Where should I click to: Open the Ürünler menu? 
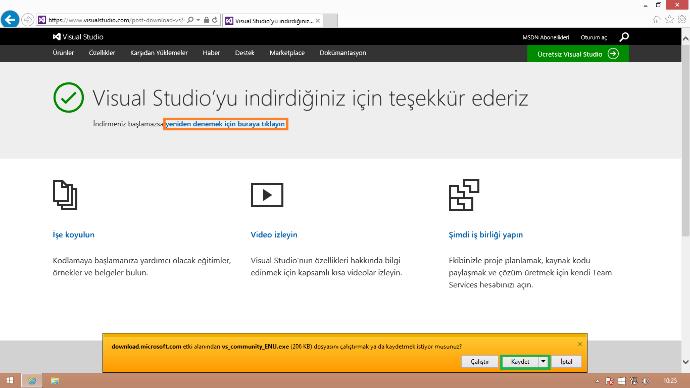coord(63,53)
